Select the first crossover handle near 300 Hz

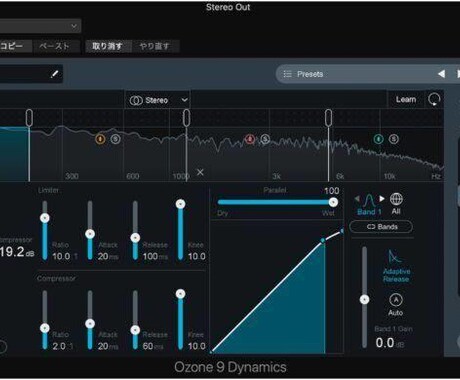pyautogui.click(x=29, y=118)
